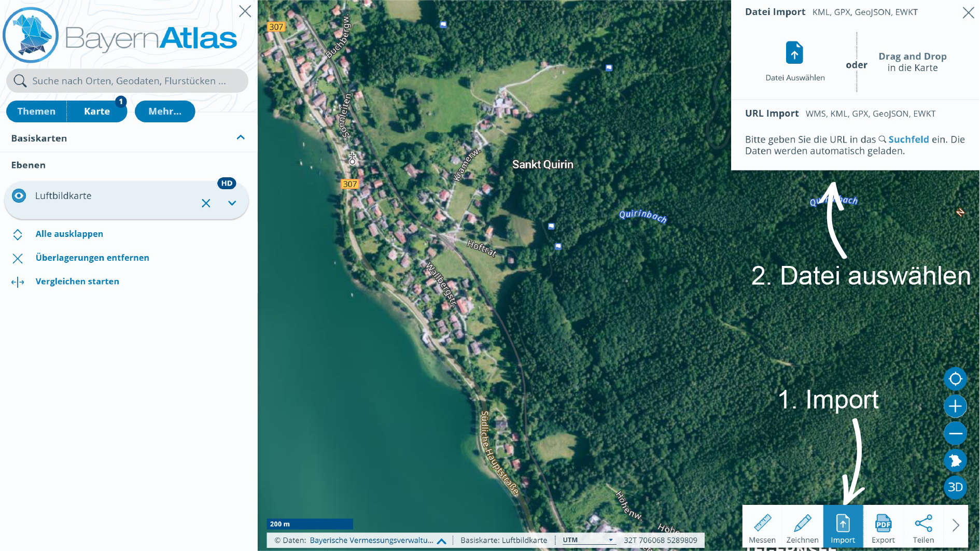
Task: Click the Teilen share icon
Action: [923, 527]
